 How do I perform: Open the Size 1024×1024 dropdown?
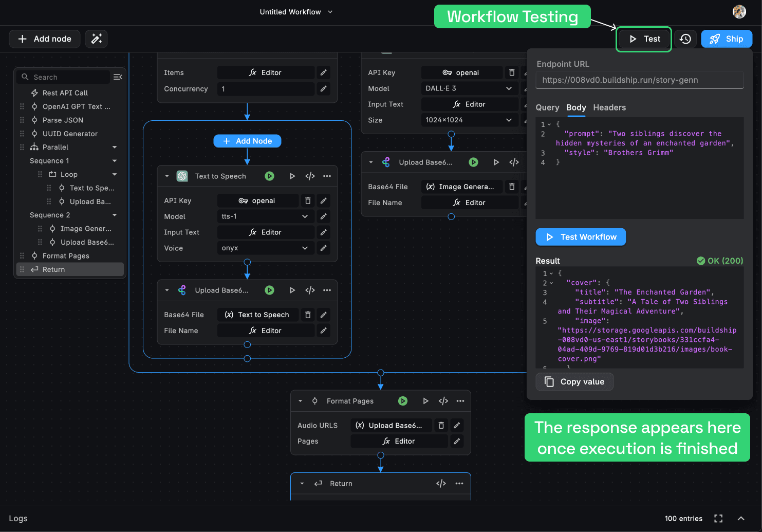(469, 120)
